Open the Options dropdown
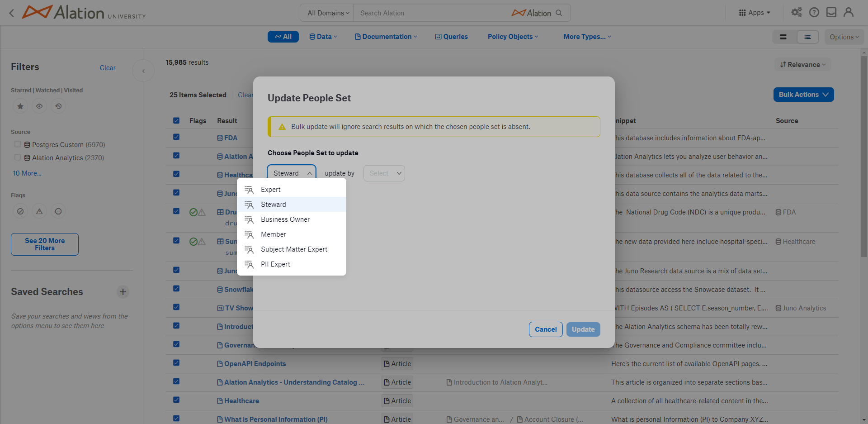Viewport: 868px width, 424px height. [x=844, y=37]
